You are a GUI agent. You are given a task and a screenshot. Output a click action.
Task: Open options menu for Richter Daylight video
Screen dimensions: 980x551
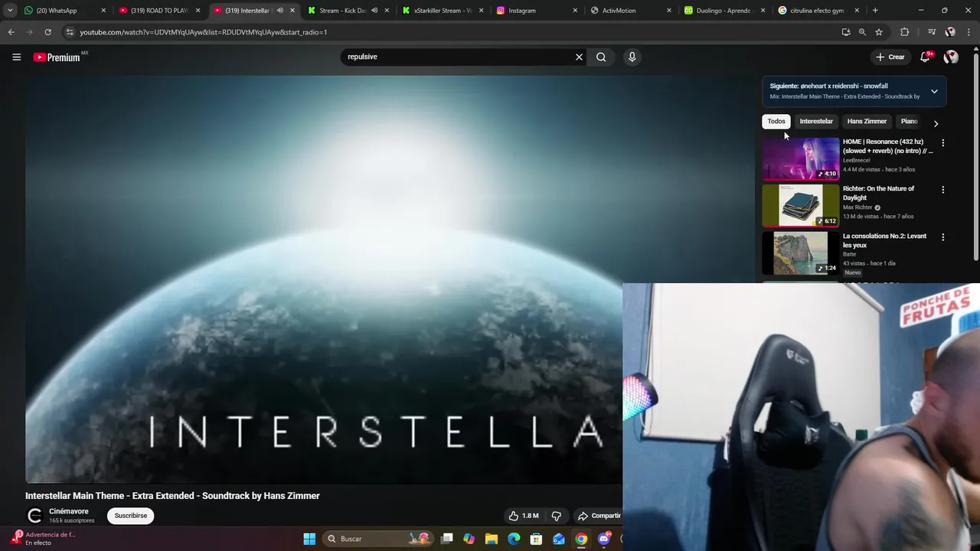pos(942,190)
